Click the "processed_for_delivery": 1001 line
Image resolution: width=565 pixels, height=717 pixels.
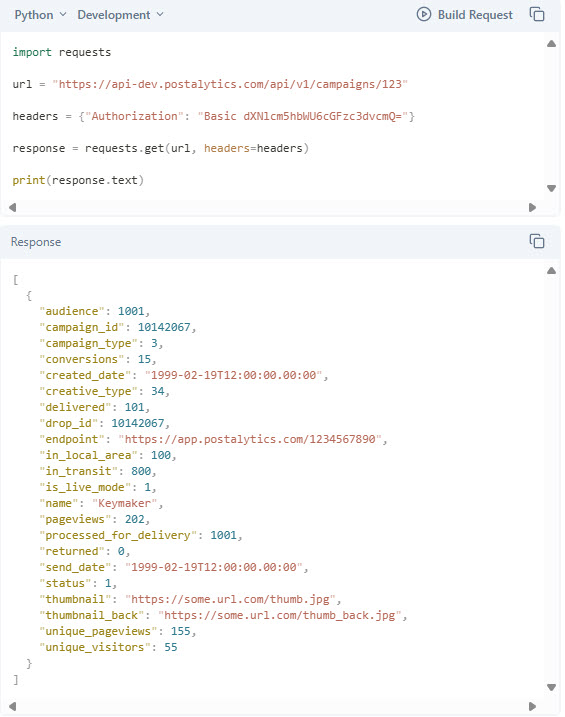141,535
